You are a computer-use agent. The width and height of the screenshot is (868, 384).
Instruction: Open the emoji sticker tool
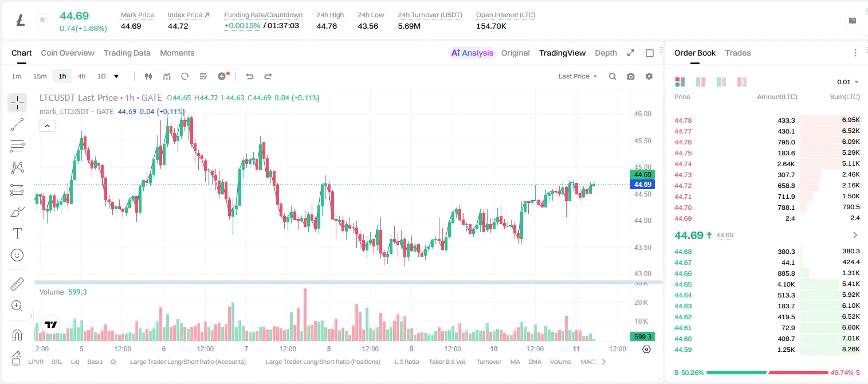coord(17,255)
